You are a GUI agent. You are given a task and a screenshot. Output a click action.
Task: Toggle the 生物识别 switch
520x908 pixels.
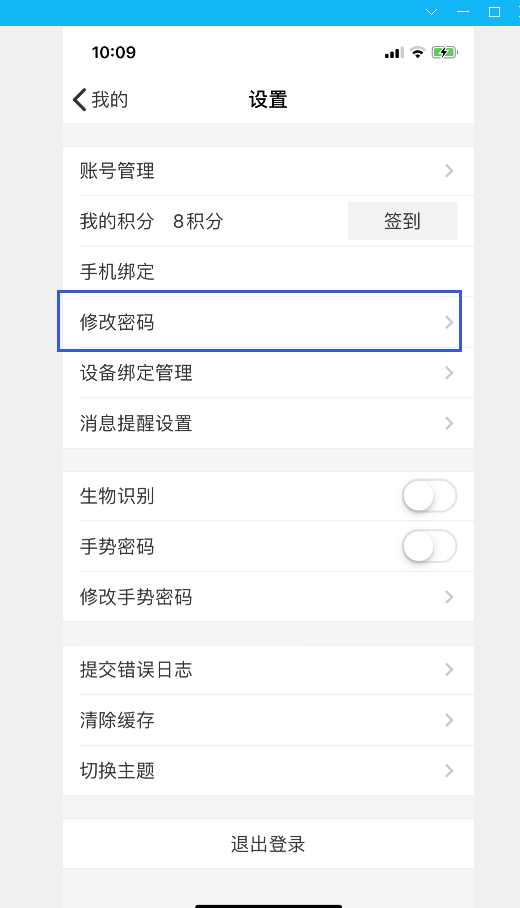click(430, 496)
